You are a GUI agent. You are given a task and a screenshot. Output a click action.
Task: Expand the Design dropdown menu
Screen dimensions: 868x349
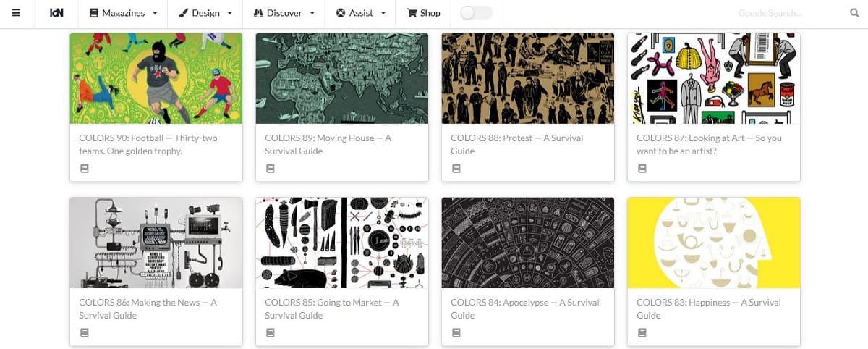click(x=205, y=13)
